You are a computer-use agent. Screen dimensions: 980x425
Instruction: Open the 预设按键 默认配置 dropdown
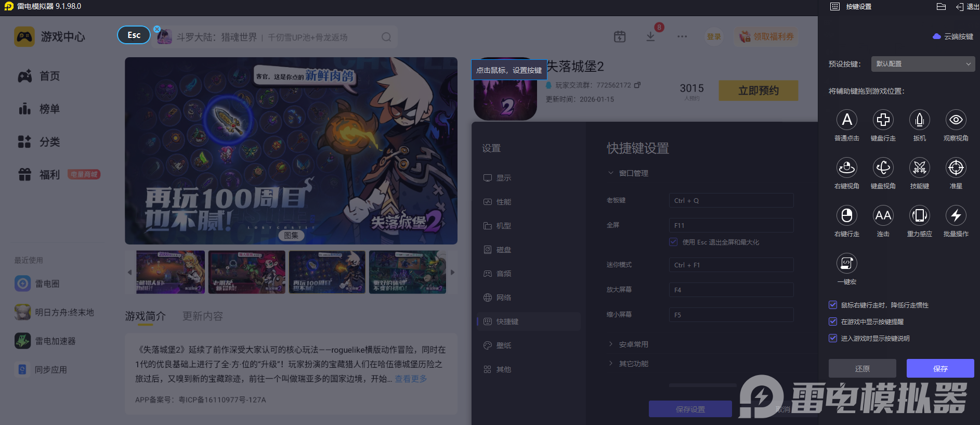(922, 64)
